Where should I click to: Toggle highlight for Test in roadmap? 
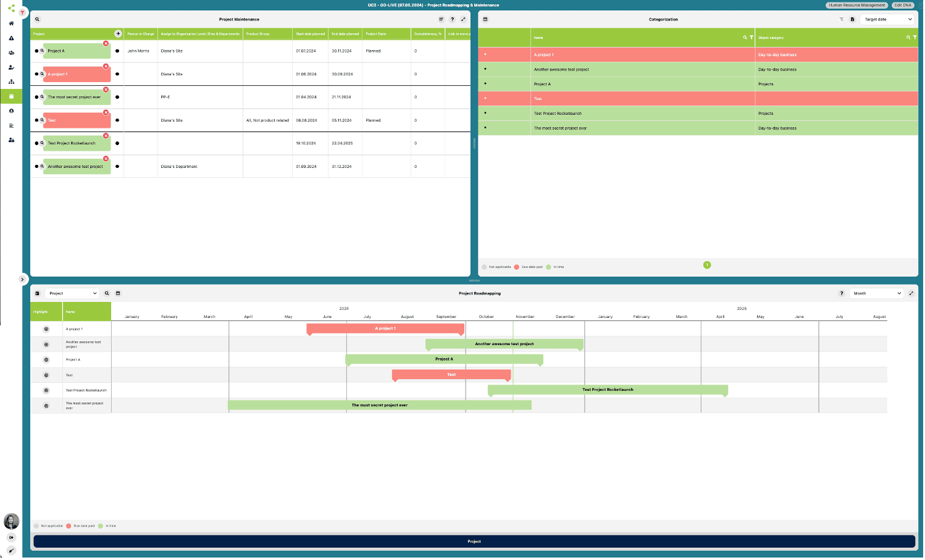point(46,375)
